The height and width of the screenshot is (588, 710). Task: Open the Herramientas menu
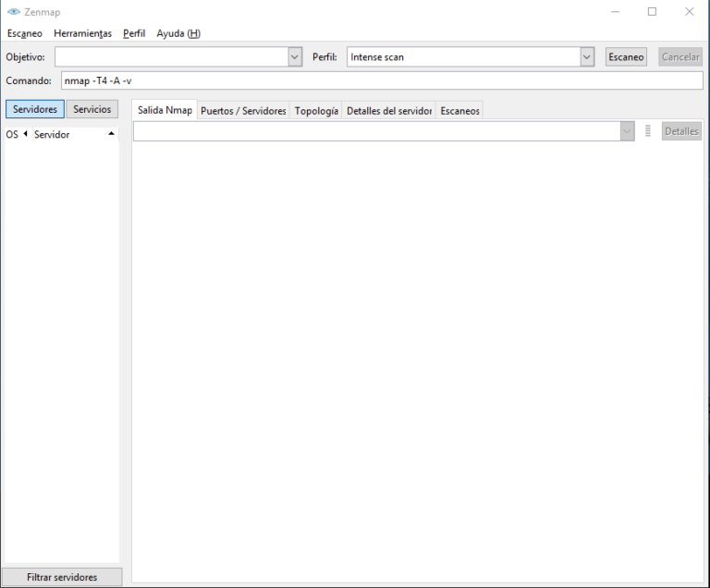point(82,33)
